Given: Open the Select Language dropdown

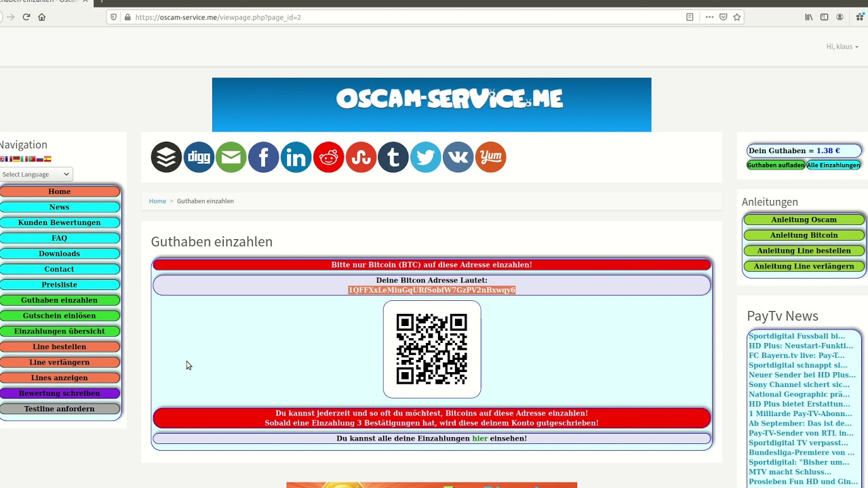Looking at the screenshot, I should [35, 174].
